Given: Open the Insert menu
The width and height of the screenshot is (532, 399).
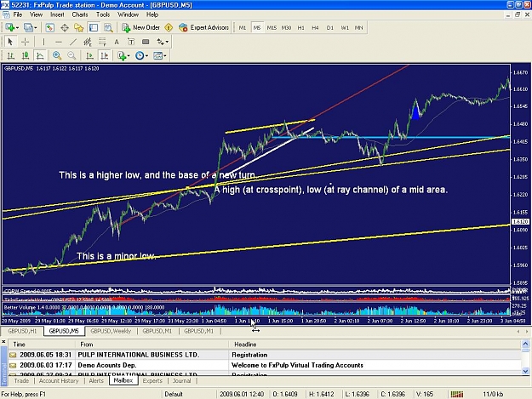Looking at the screenshot, I should click(x=57, y=14).
